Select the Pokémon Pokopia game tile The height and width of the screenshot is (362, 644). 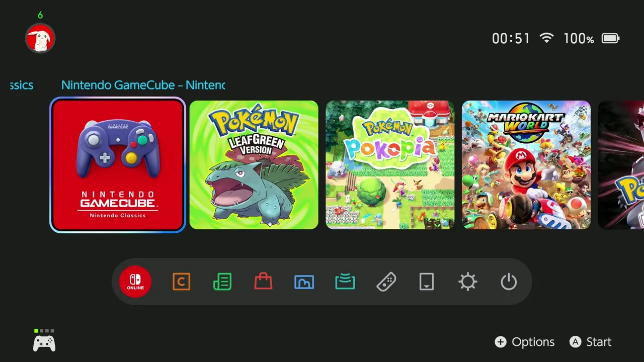click(390, 165)
